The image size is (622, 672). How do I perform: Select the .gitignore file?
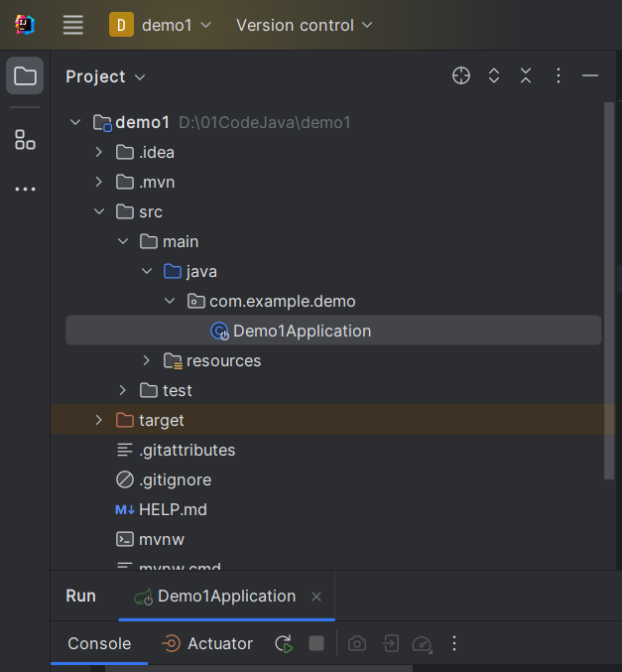click(x=333, y=479)
